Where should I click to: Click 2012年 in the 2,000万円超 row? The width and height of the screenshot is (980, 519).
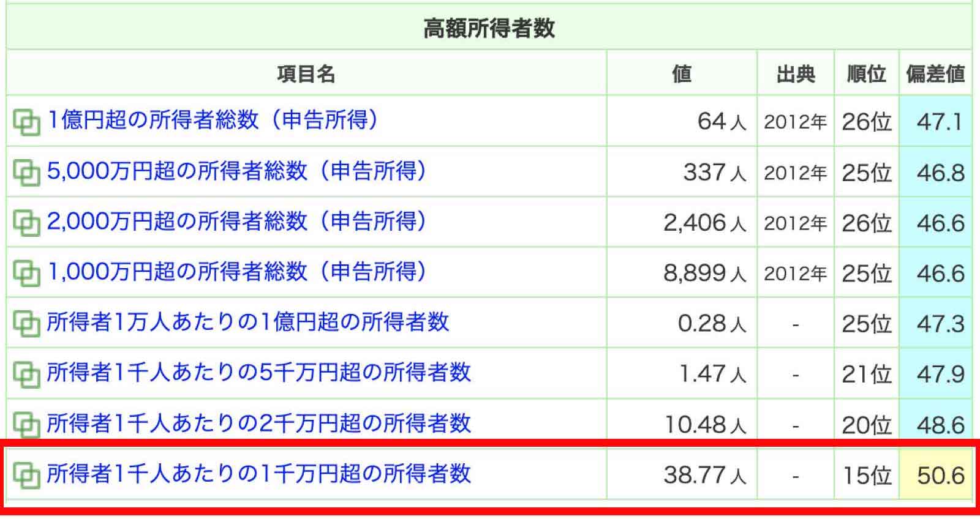pyautogui.click(x=796, y=223)
